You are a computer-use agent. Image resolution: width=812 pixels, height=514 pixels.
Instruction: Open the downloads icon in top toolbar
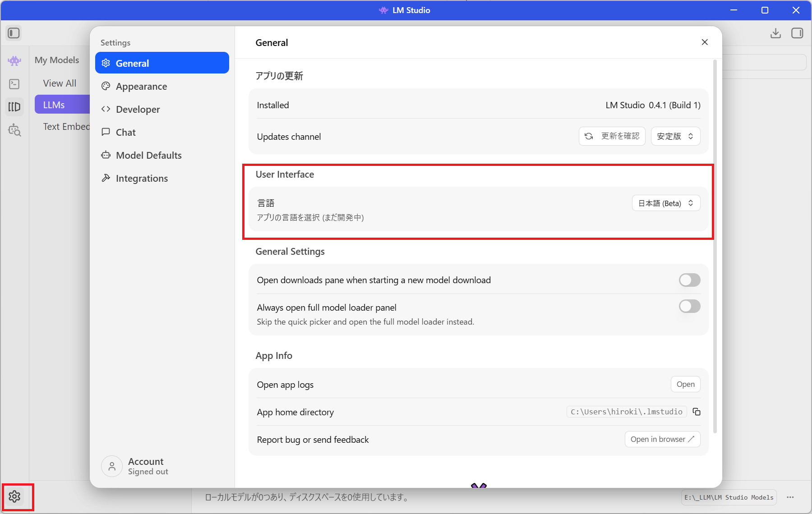775,33
